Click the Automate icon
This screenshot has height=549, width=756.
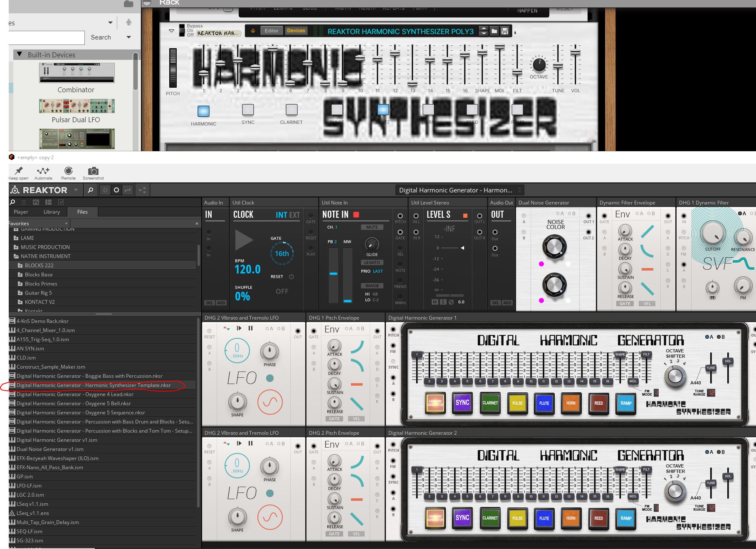point(43,170)
